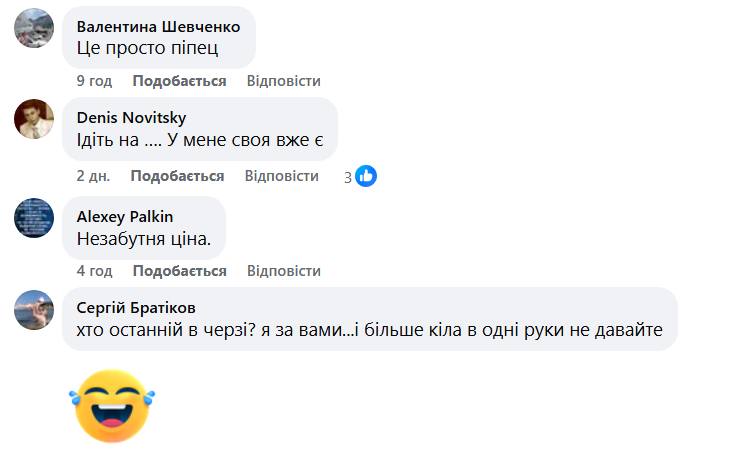
Task: Reply to Denis Novitsky's comment
Action: pyautogui.click(x=281, y=176)
